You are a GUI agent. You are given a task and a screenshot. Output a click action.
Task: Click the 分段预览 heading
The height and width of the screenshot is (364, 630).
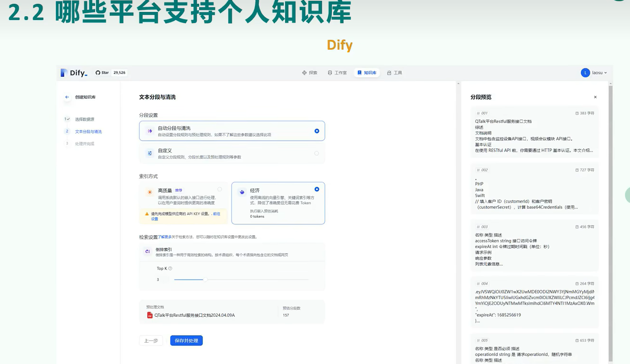[x=481, y=97]
